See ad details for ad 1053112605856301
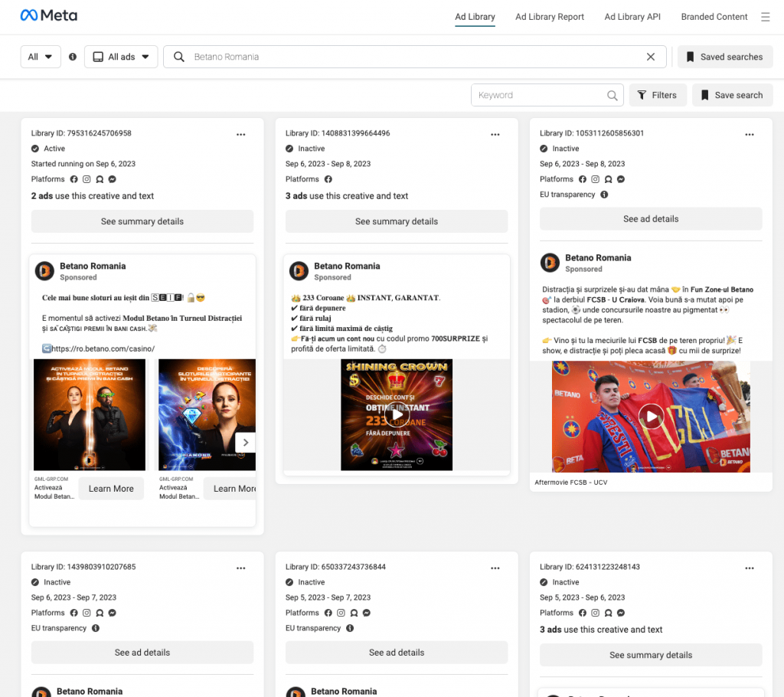Screen dimensions: 784x697 (x=651, y=218)
